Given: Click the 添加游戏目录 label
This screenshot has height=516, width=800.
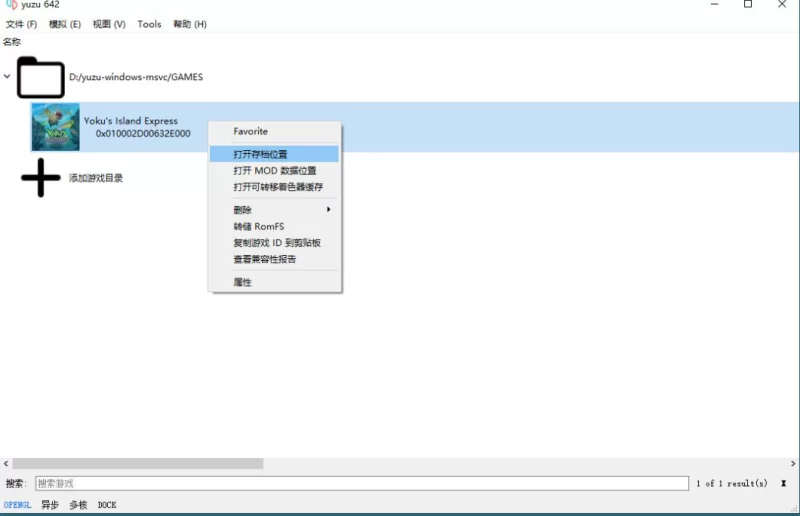Looking at the screenshot, I should 96,178.
